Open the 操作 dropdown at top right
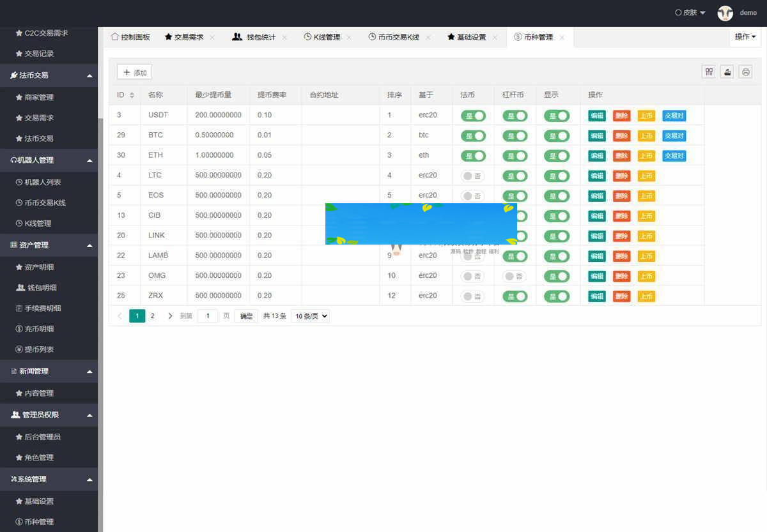The width and height of the screenshot is (767, 532). click(x=745, y=37)
